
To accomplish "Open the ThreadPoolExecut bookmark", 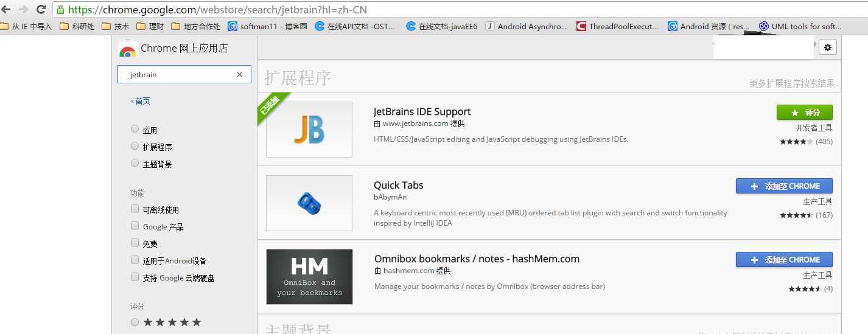I will tap(617, 26).
